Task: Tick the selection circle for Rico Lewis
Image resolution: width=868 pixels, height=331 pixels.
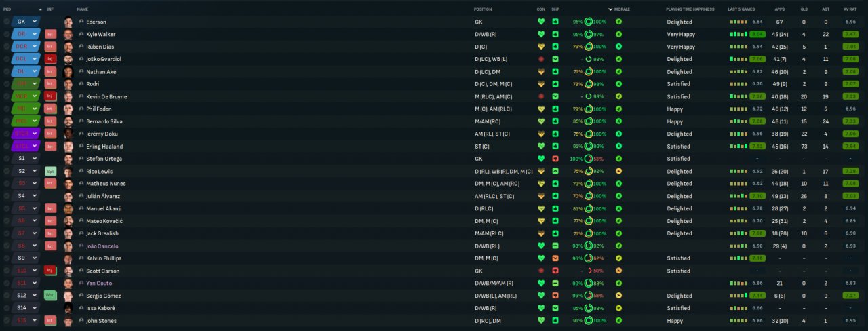Action: [7, 171]
